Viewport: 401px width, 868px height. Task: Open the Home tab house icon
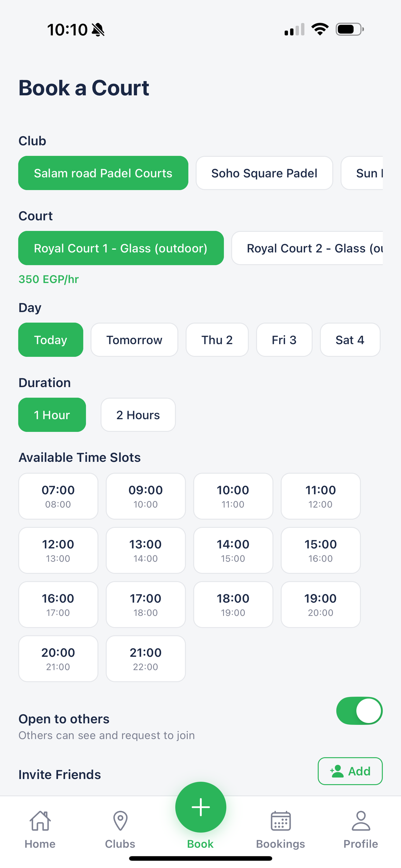(x=40, y=821)
